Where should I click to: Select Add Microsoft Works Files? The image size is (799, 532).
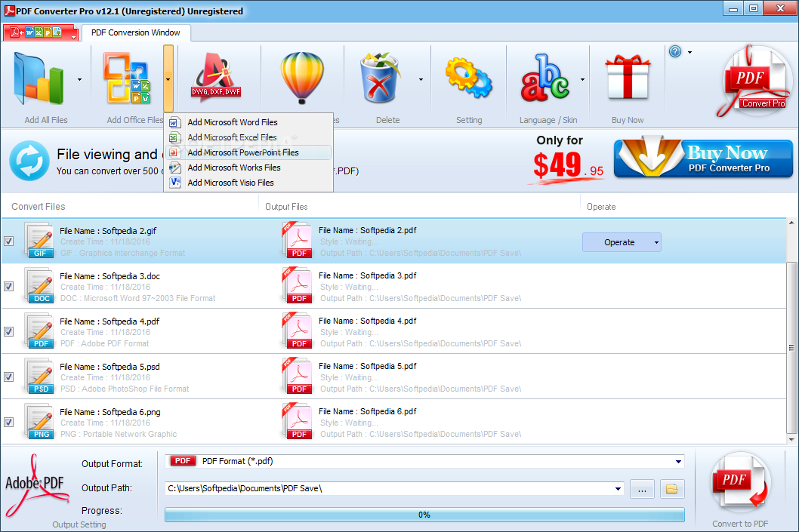tap(248, 168)
